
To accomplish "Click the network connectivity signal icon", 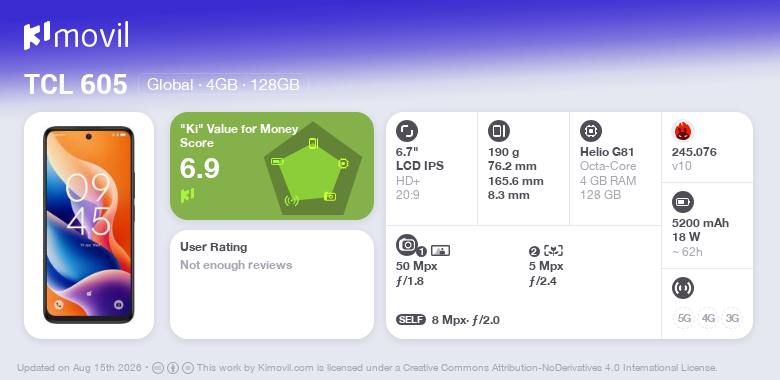I will pos(683,288).
